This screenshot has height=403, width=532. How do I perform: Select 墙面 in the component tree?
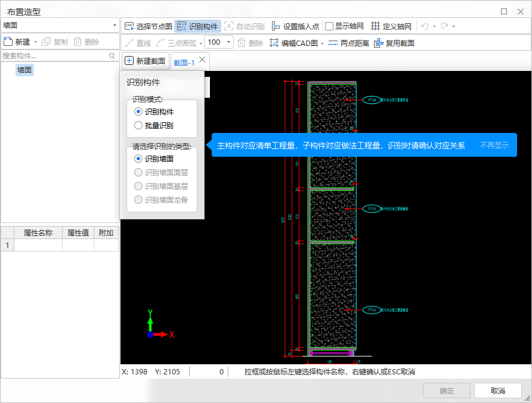coord(24,70)
